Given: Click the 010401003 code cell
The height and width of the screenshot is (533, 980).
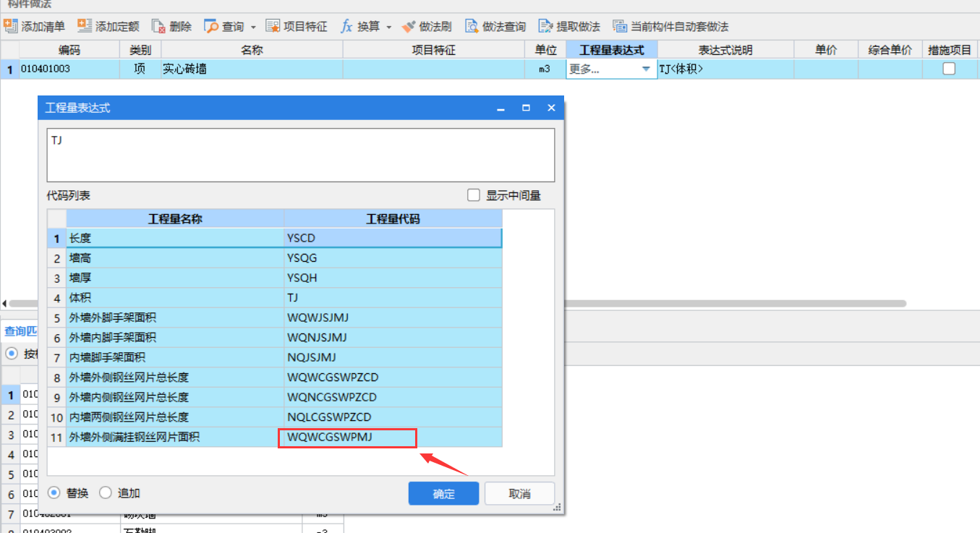Looking at the screenshot, I should (x=69, y=69).
